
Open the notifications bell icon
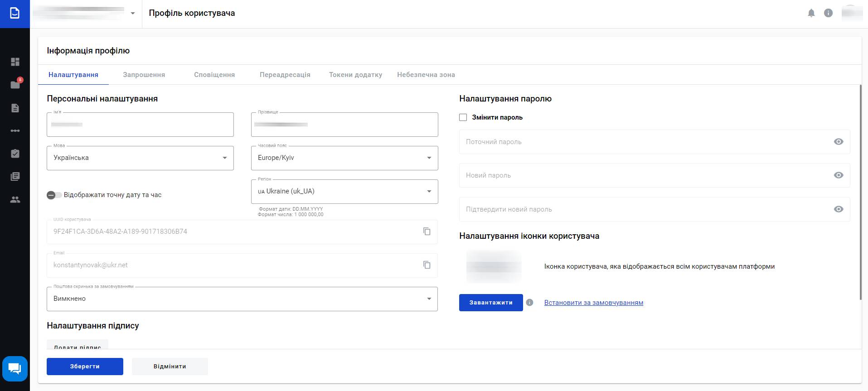coord(811,13)
